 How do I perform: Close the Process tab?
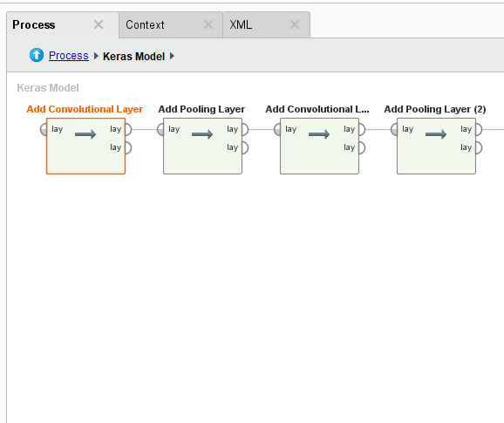click(x=99, y=24)
